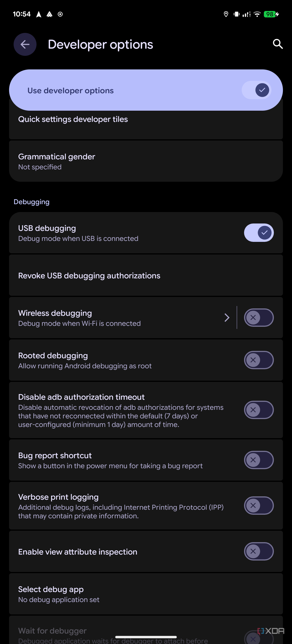Tap the Verbose print logging description text
This screenshot has height=644, width=292.
point(121,511)
